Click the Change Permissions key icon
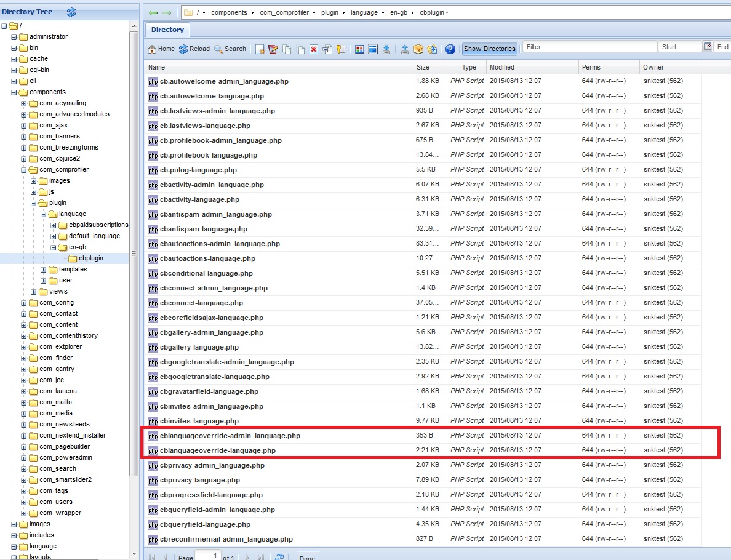Image resolution: width=731 pixels, height=560 pixels. [x=341, y=49]
